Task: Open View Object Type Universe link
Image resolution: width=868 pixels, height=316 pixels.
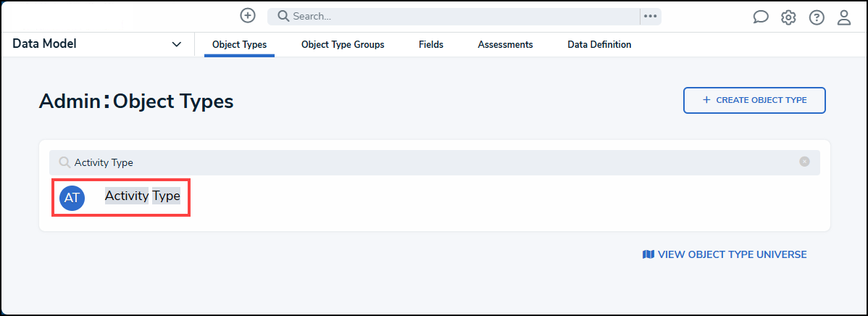Action: coord(725,254)
